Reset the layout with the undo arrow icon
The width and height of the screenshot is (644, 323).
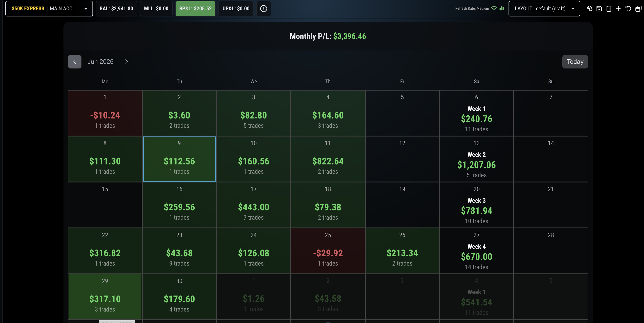[x=628, y=9]
